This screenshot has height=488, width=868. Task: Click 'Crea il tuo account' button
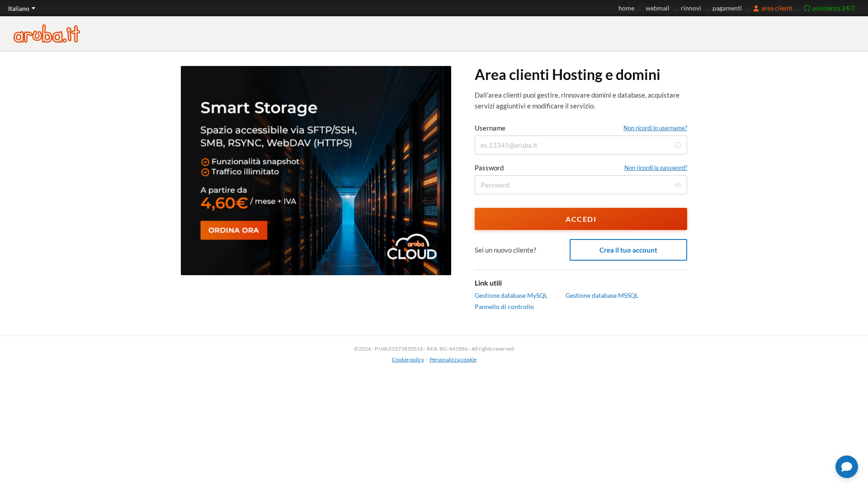[628, 250]
